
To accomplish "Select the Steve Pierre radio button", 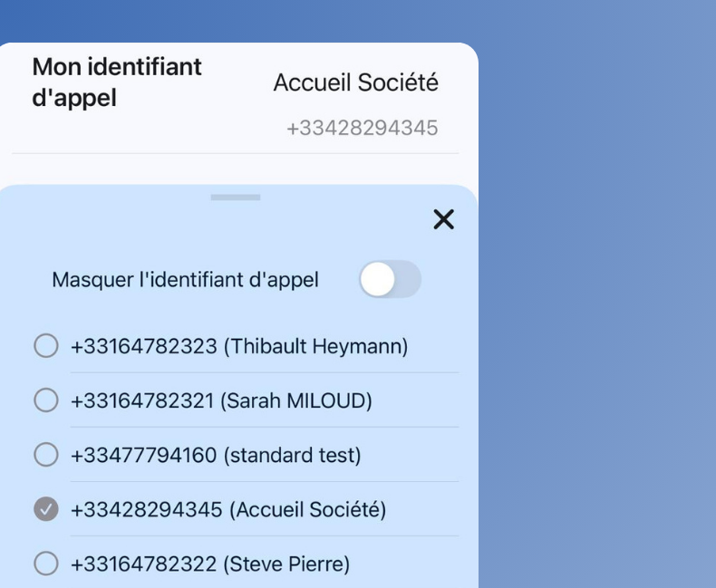I will pyautogui.click(x=46, y=564).
